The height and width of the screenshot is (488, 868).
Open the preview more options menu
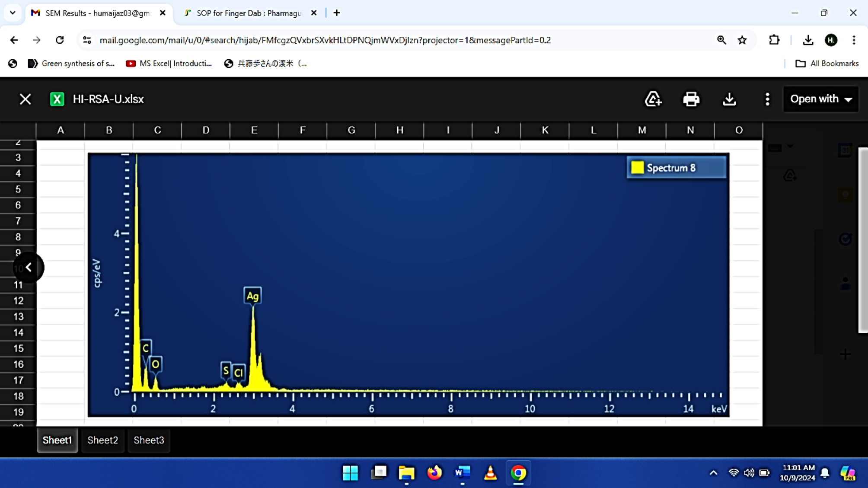(x=767, y=99)
